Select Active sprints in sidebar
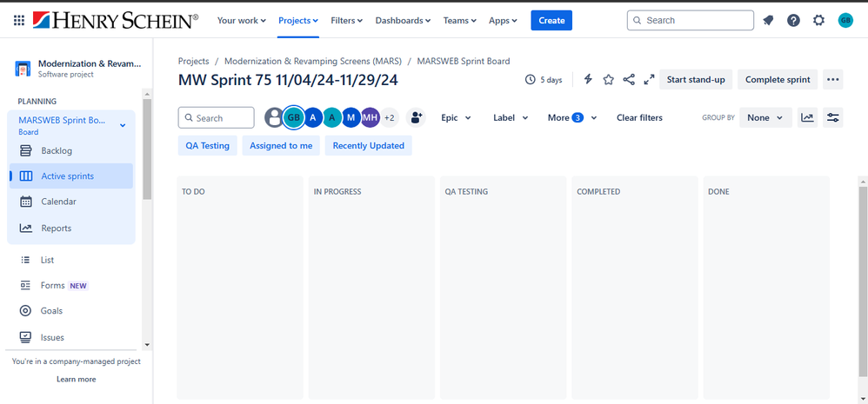 [x=70, y=176]
